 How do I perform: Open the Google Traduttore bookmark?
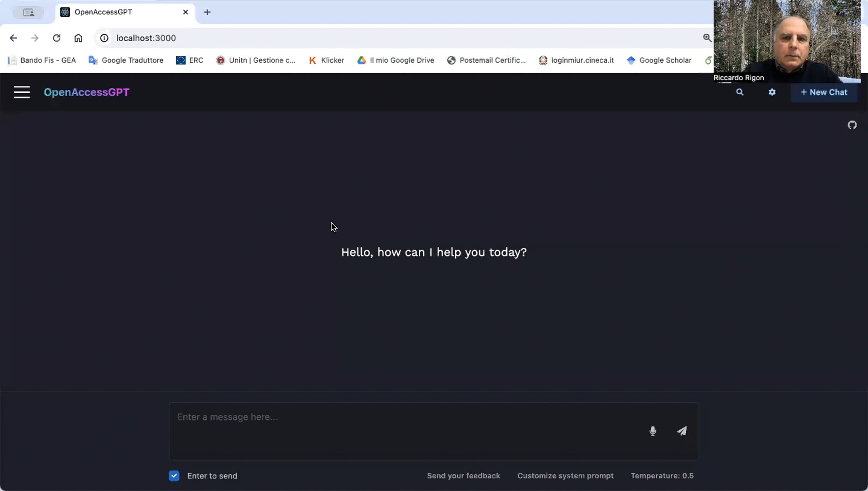tap(126, 60)
